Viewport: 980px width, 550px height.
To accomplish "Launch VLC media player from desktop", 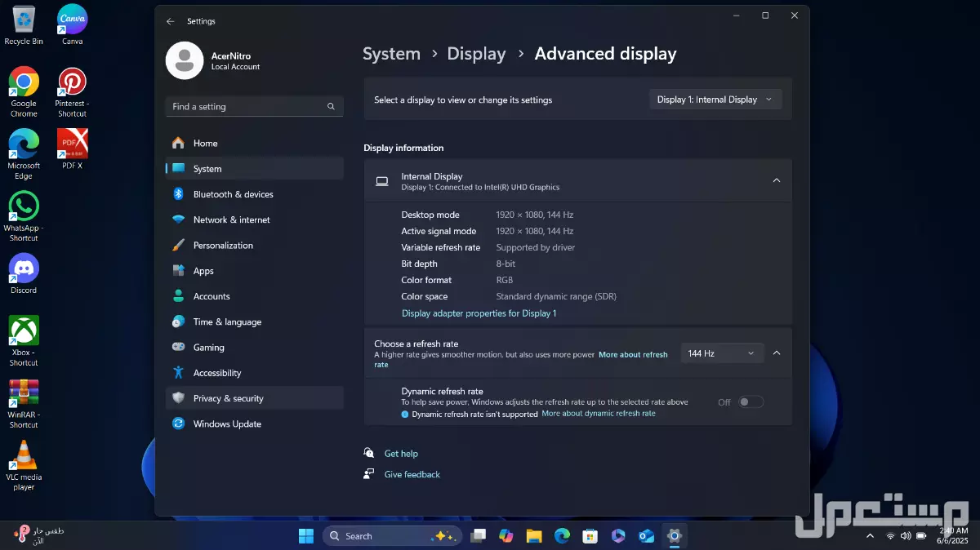I will point(24,465).
